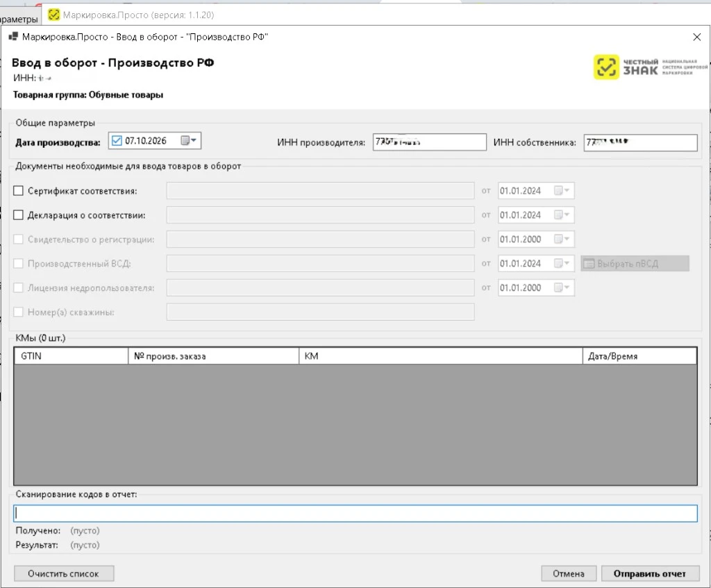Toggle the Свидетельство о регистрации checkbox

18,240
